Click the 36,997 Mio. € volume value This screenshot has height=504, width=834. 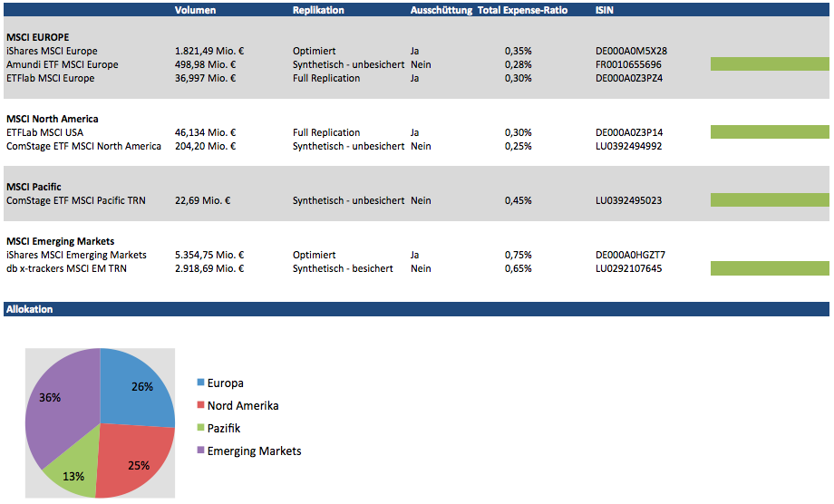[205, 78]
